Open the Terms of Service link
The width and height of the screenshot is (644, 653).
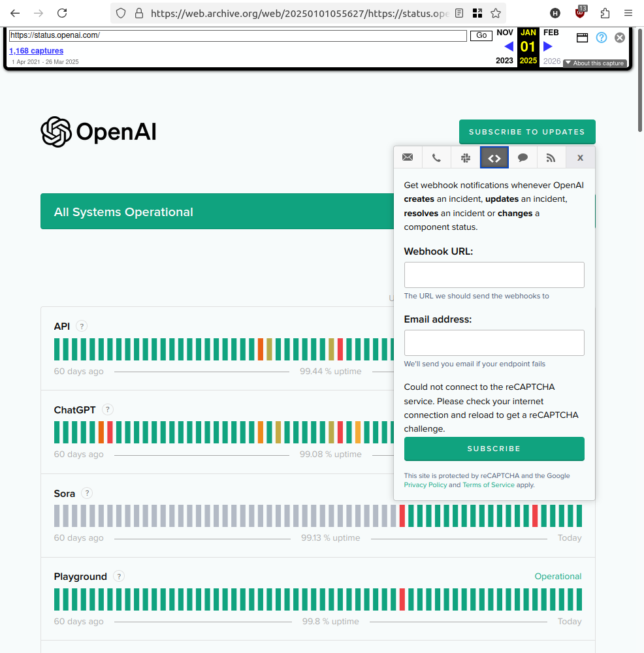click(x=488, y=485)
